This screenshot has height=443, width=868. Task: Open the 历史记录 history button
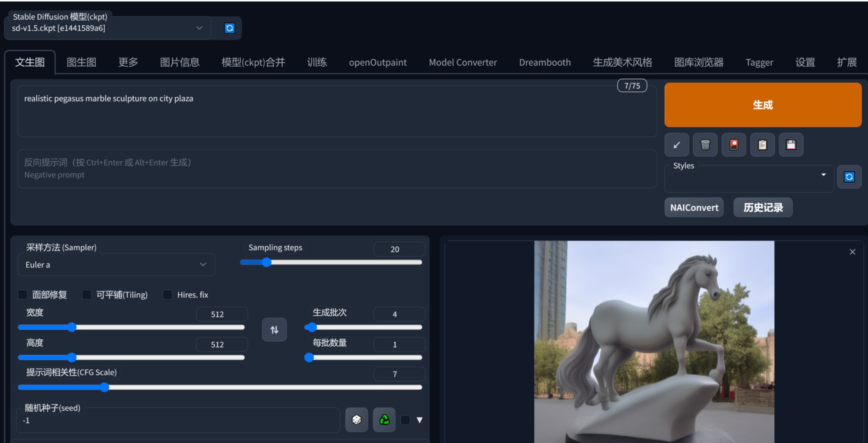tap(763, 208)
